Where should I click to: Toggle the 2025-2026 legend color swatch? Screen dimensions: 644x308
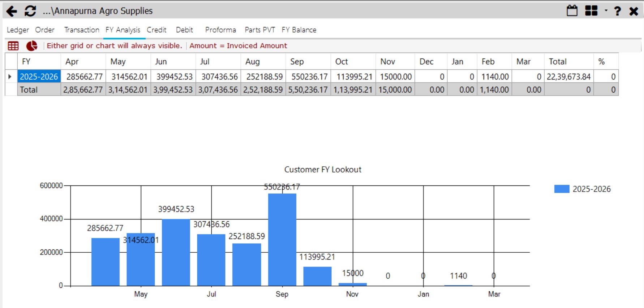[562, 189]
